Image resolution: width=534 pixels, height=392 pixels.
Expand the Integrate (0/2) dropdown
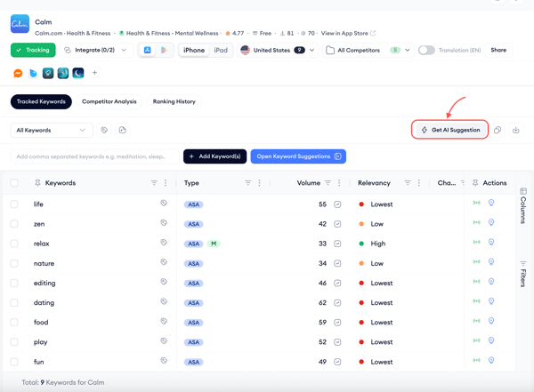click(x=96, y=51)
